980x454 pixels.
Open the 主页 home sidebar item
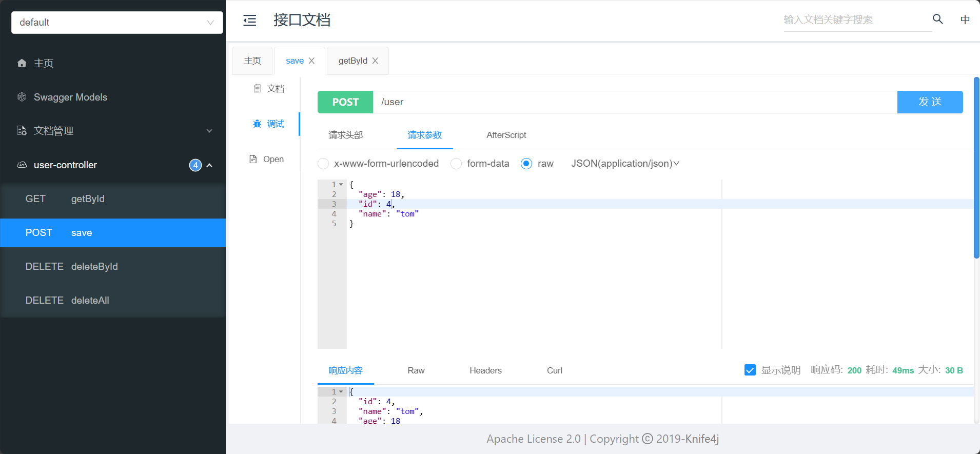pos(44,63)
